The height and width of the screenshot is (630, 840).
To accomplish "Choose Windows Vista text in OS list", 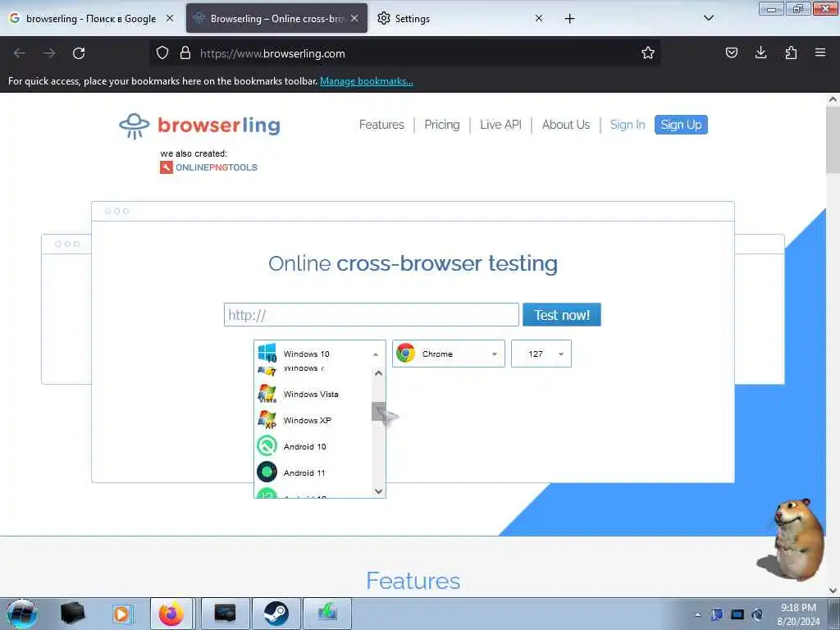I will tap(311, 394).
